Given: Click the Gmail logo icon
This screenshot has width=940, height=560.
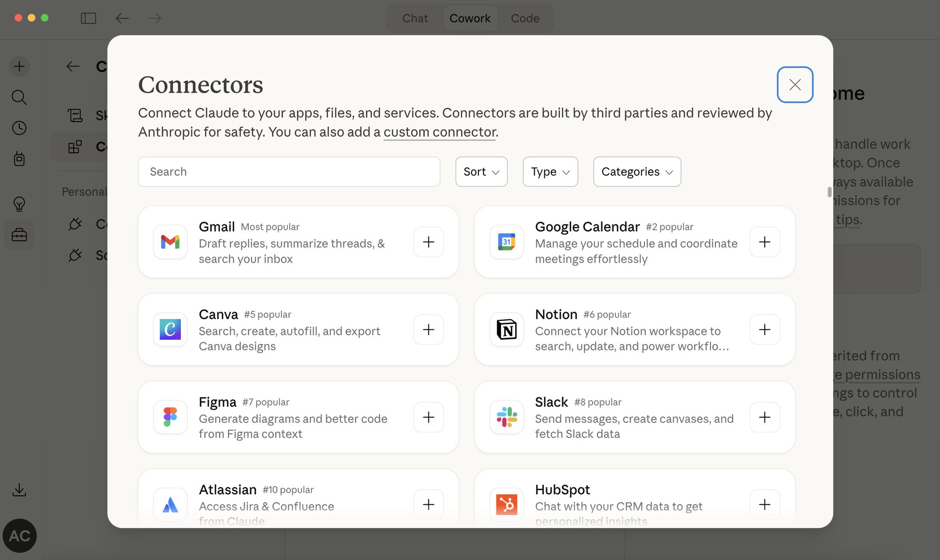Looking at the screenshot, I should tap(170, 242).
